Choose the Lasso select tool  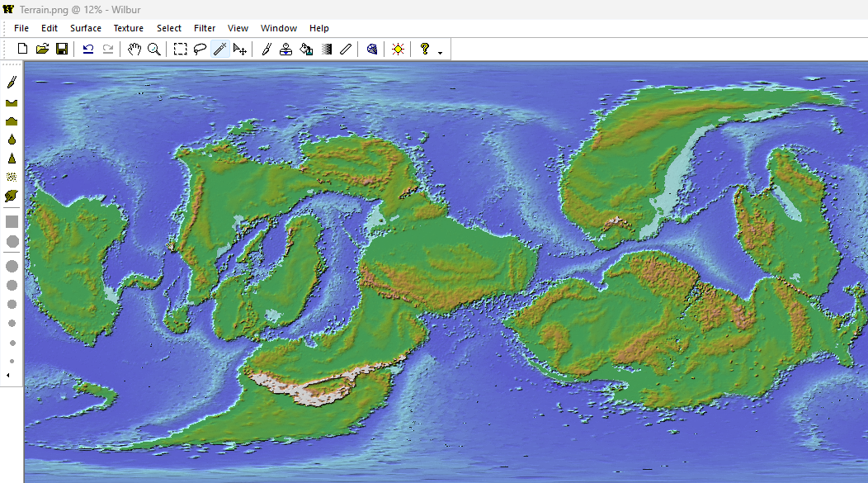click(200, 50)
